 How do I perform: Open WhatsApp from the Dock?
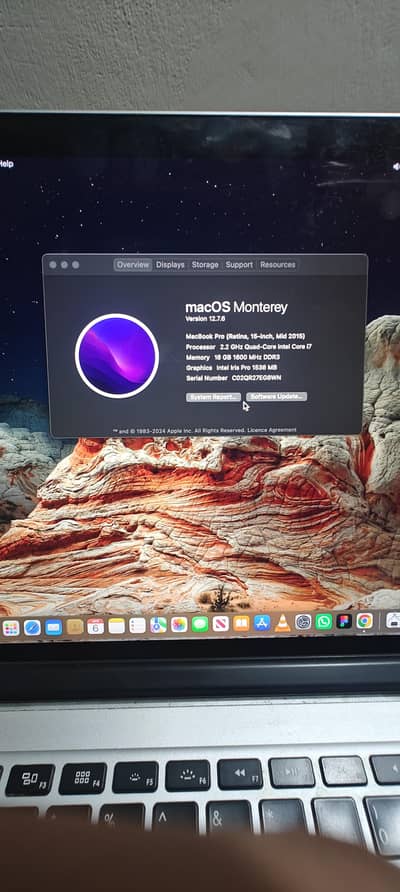324,621
